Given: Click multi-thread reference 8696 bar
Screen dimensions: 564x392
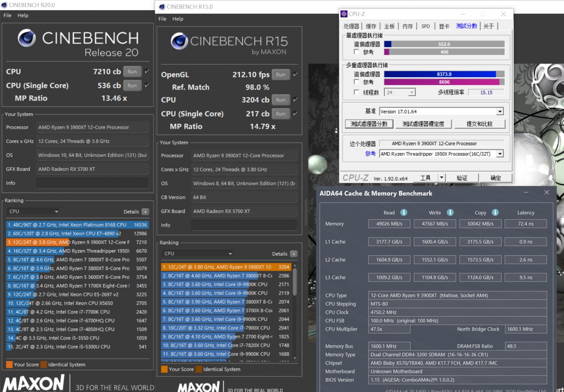Looking at the screenshot, I should pyautogui.click(x=444, y=82).
